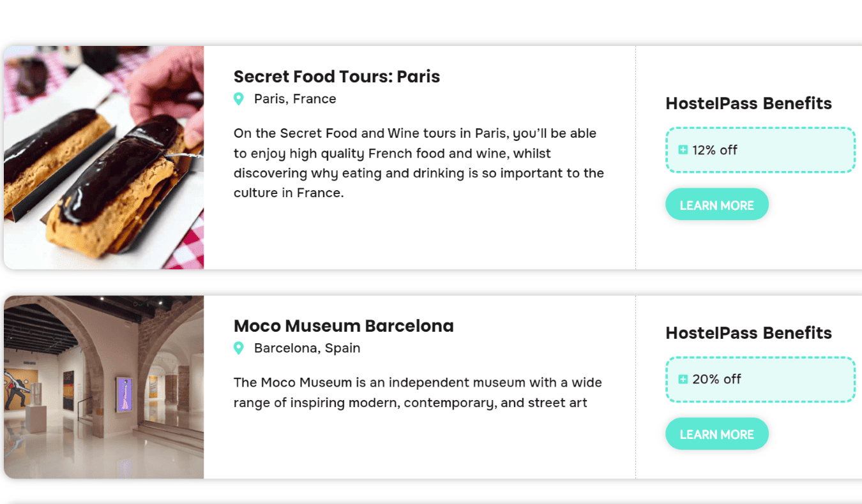Click the discount ticket icon in the 12% off badge
This screenshot has height=504, width=862.
pos(683,150)
